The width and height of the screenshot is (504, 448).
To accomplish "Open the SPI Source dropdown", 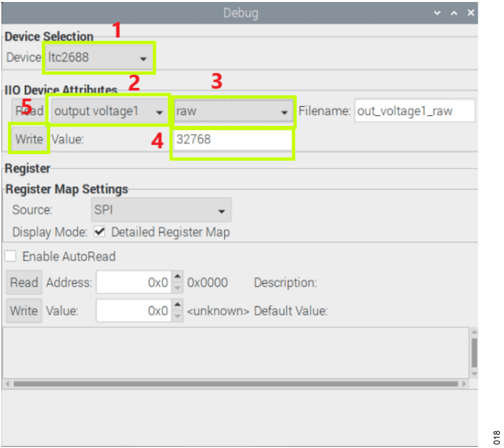I will (x=160, y=210).
